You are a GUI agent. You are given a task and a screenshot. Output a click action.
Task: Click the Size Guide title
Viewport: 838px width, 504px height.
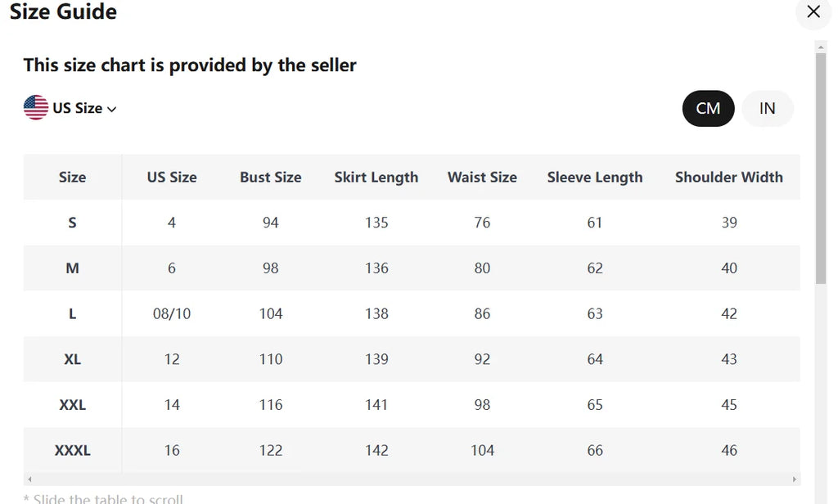(63, 12)
